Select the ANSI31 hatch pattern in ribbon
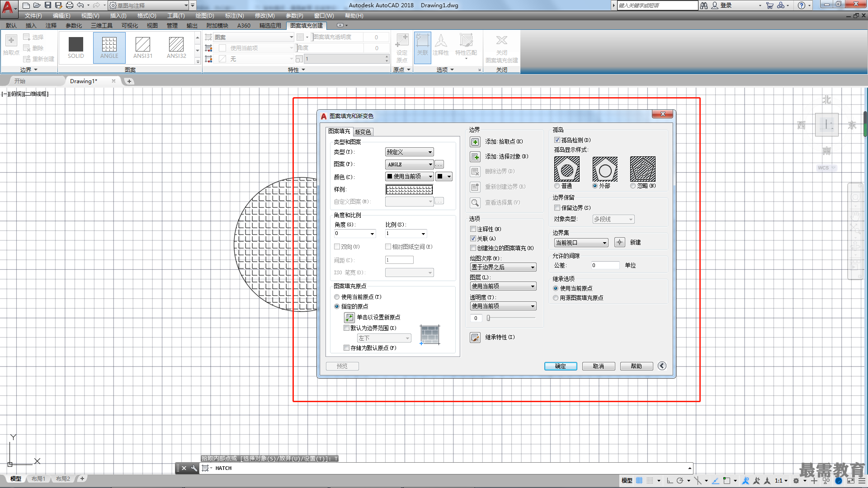Image resolution: width=868 pixels, height=488 pixels. click(x=143, y=47)
